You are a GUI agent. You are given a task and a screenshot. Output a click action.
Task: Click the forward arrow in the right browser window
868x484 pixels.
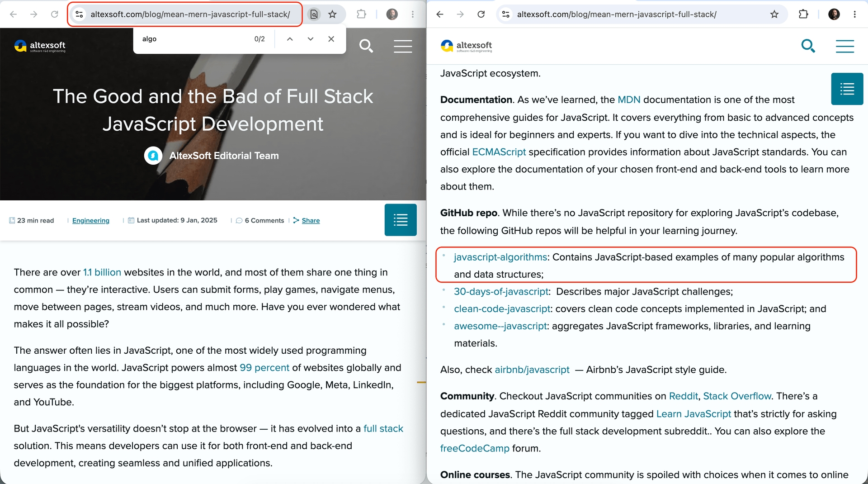pyautogui.click(x=460, y=14)
